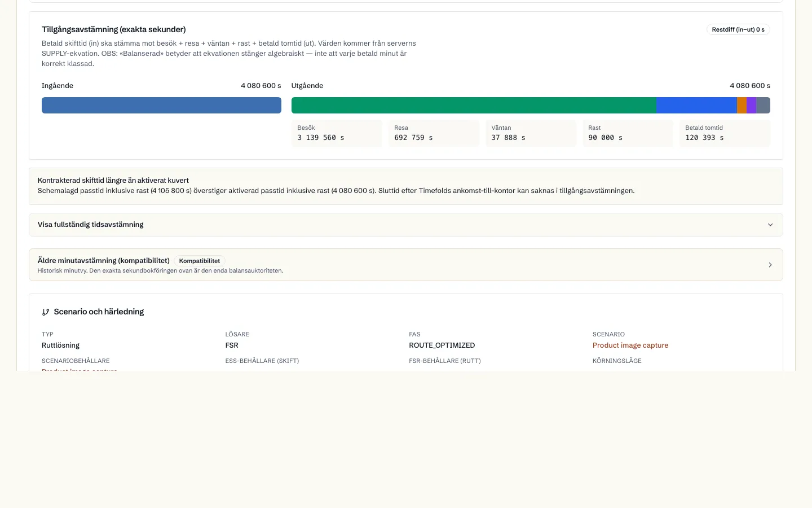The image size is (812, 508).
Task: Click the Visa fullständig tidsavstämning label
Action: pos(91,225)
